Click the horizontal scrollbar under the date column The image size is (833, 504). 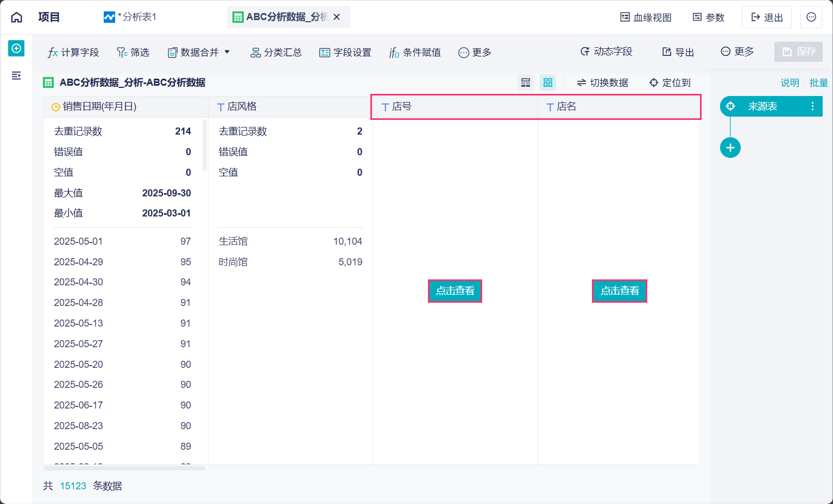pyautogui.click(x=124, y=468)
